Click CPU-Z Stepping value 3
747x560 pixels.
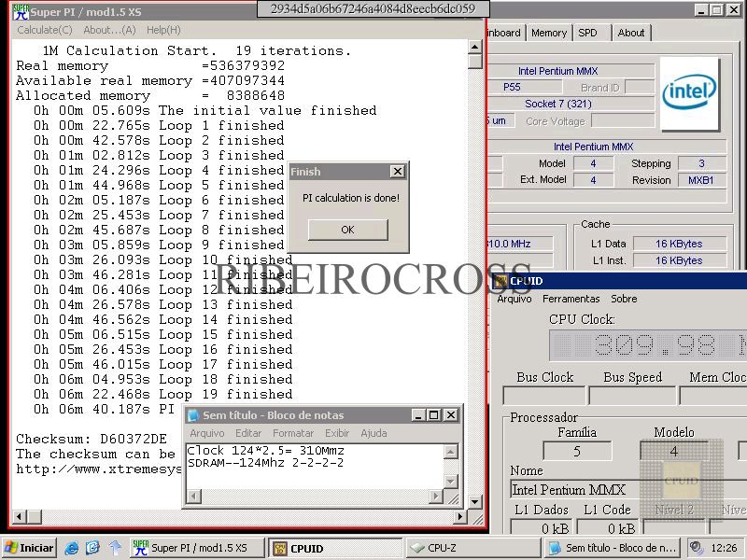click(701, 163)
